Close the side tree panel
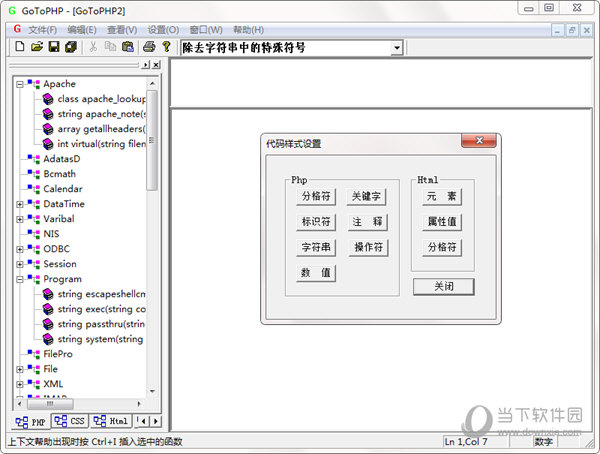600x454 pixels. (x=156, y=65)
